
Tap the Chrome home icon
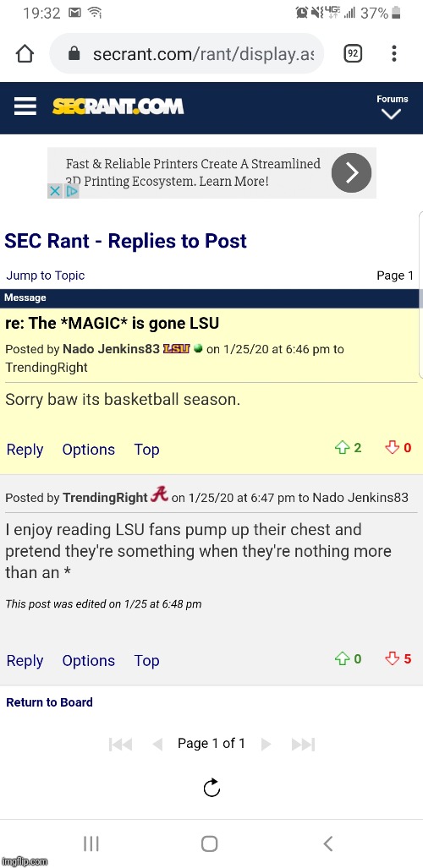coord(25,54)
